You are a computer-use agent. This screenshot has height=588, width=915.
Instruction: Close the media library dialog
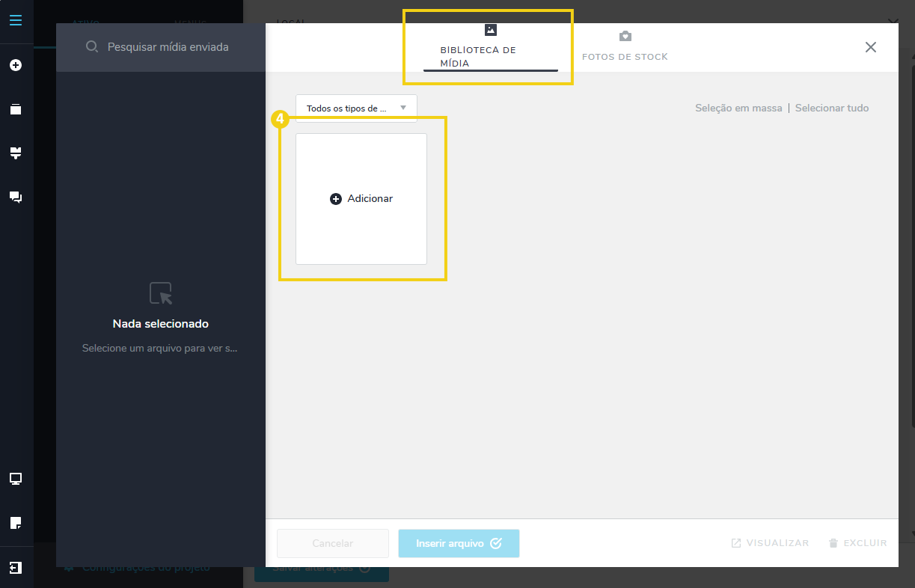[870, 47]
